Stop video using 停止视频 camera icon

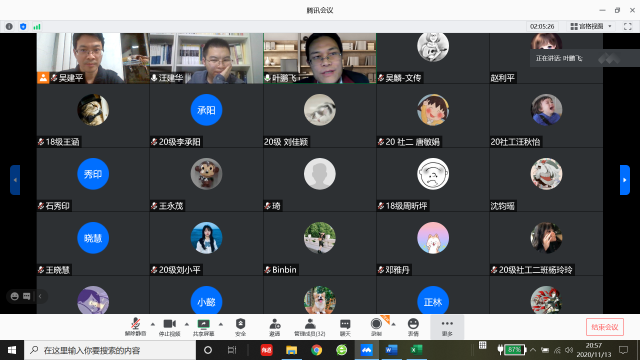pos(169,327)
